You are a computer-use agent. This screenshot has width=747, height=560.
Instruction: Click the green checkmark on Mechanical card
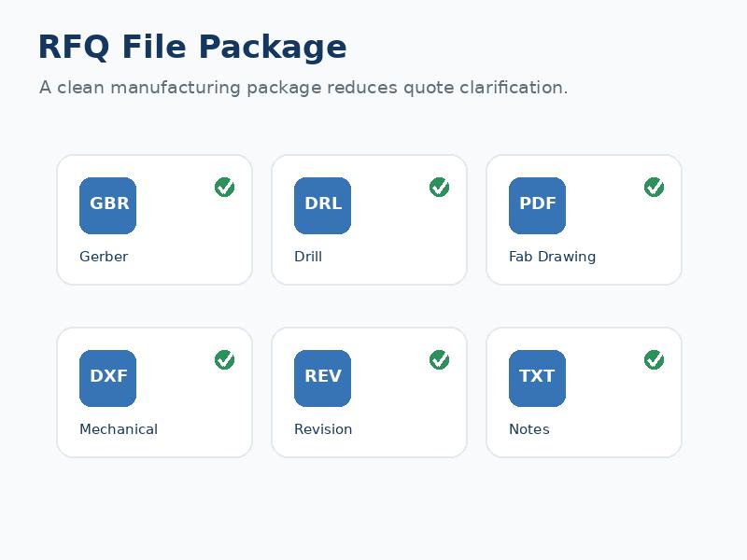pyautogui.click(x=224, y=360)
